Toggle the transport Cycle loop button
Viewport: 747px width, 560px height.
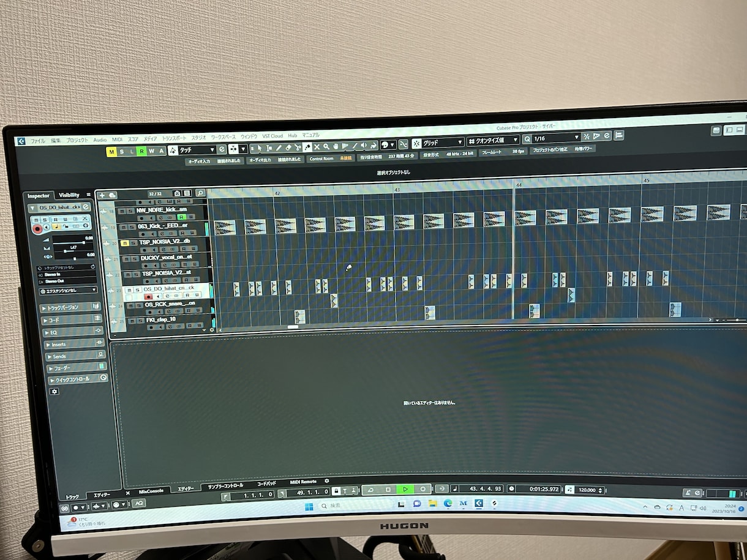(x=370, y=490)
